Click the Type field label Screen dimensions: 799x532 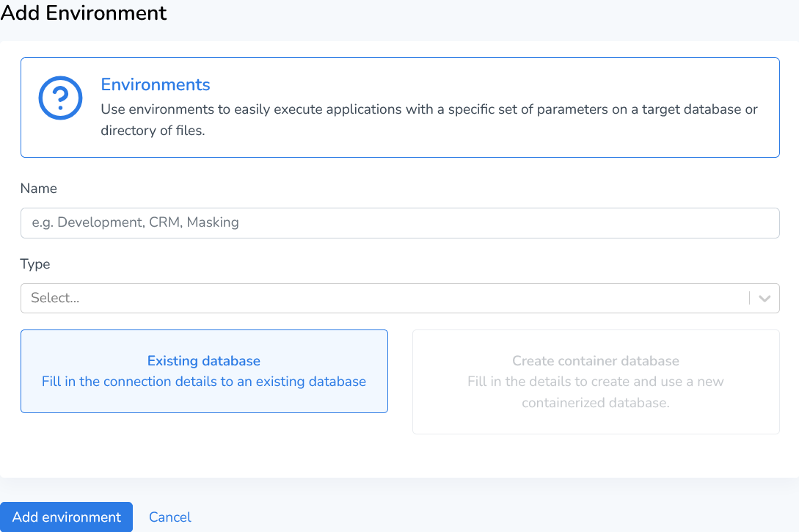35,263
